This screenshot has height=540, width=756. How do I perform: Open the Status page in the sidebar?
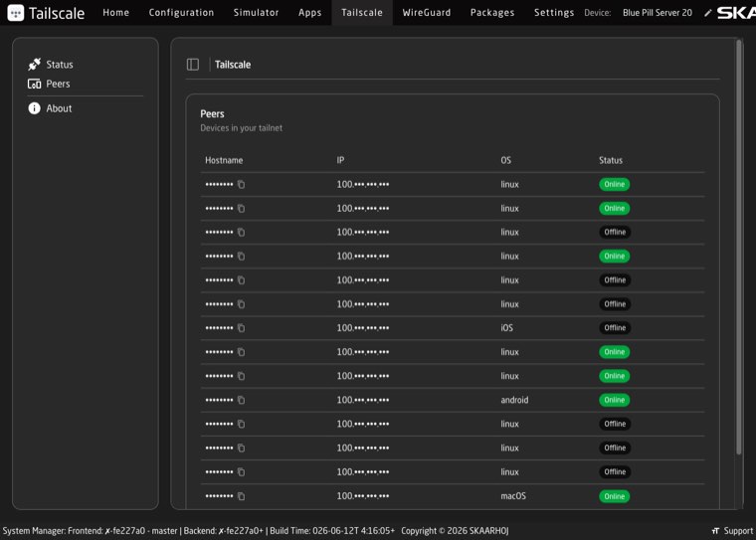pyautogui.click(x=60, y=64)
